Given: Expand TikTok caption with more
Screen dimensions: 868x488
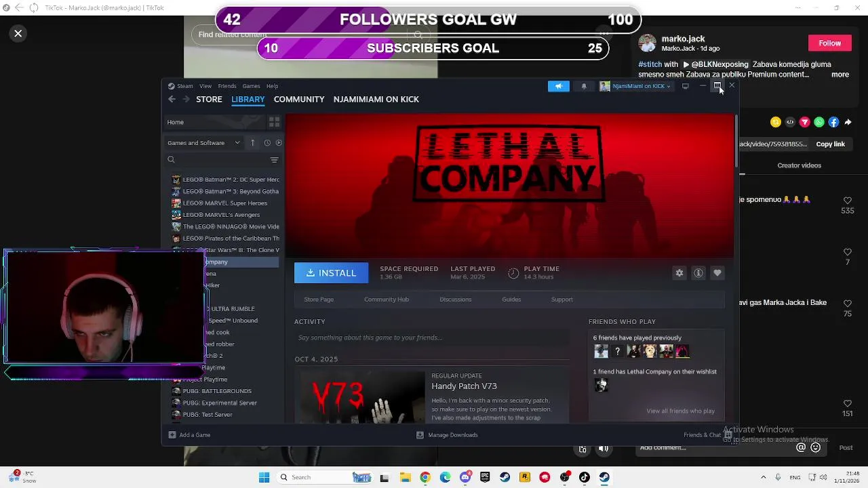Looking at the screenshot, I should click(x=840, y=75).
